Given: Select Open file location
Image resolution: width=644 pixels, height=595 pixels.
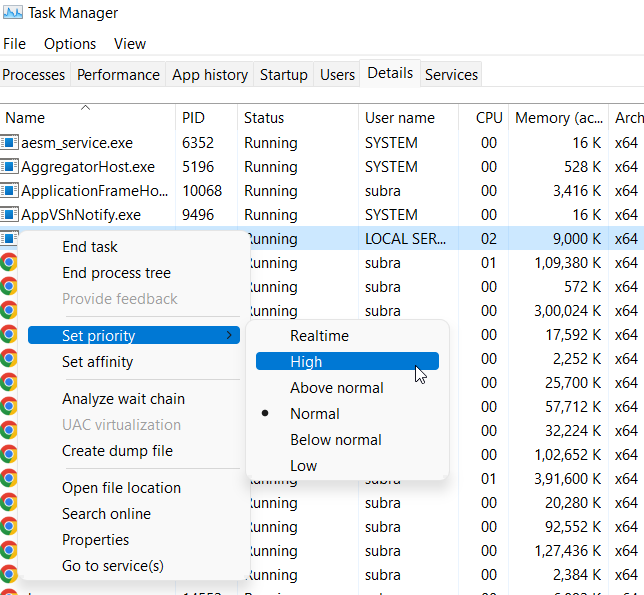Looking at the screenshot, I should (x=121, y=488).
